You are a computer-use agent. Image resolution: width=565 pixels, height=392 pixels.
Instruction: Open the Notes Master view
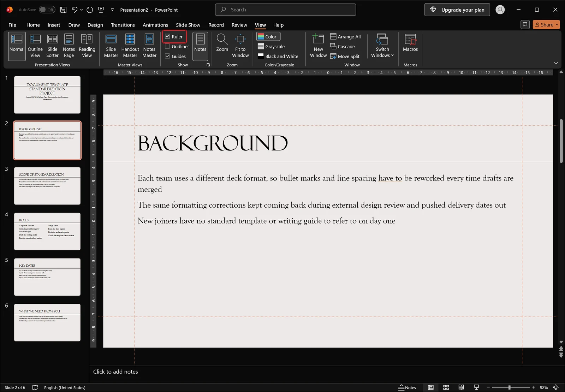coord(149,46)
